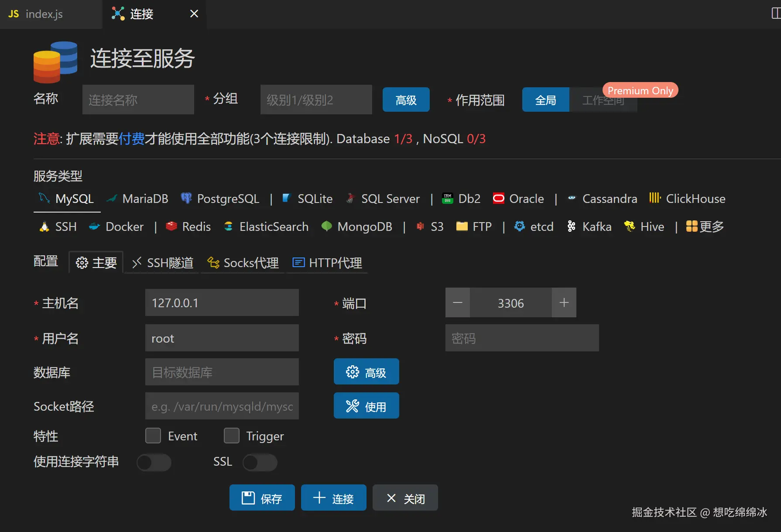This screenshot has height=532, width=781.
Task: Select 工作空间 scope option
Action: [603, 100]
